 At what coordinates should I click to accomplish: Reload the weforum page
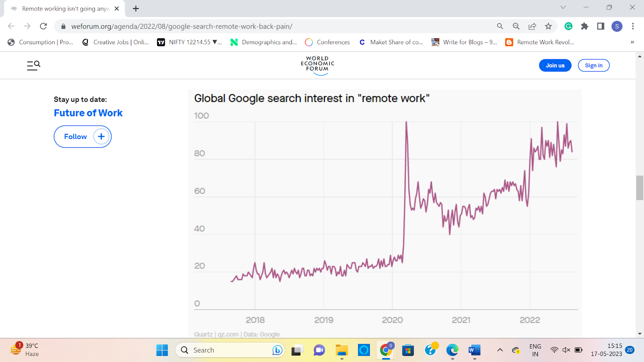(x=43, y=26)
